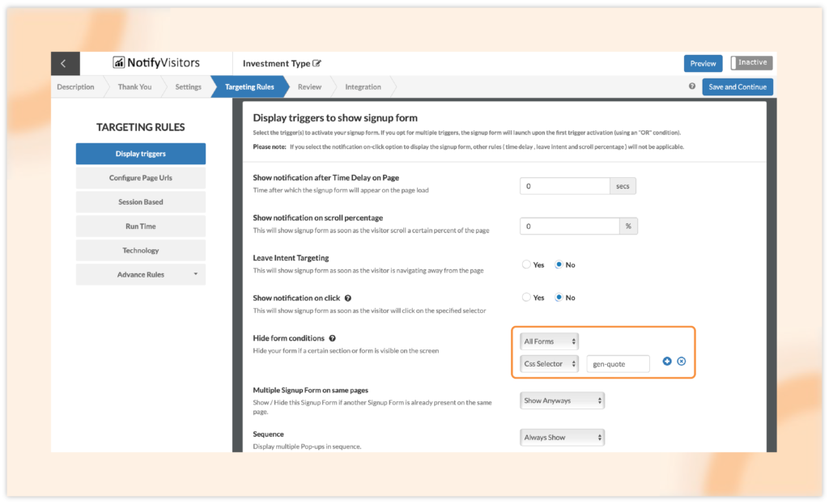829x504 pixels.
Task: Click the Preview button
Action: point(703,63)
